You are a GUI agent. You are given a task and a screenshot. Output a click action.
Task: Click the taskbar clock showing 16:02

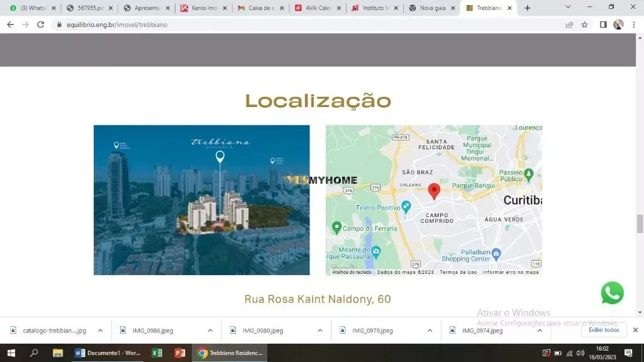602,353
